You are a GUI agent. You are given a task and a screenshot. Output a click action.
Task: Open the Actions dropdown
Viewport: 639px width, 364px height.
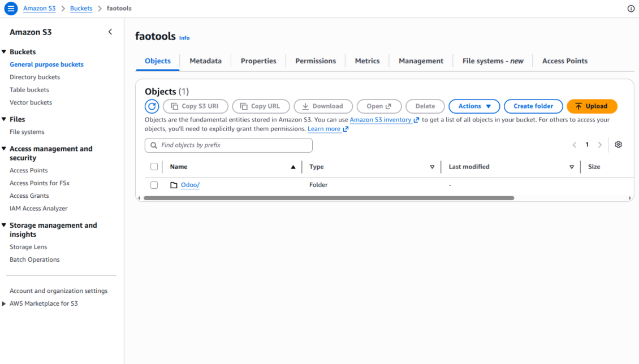pos(474,106)
